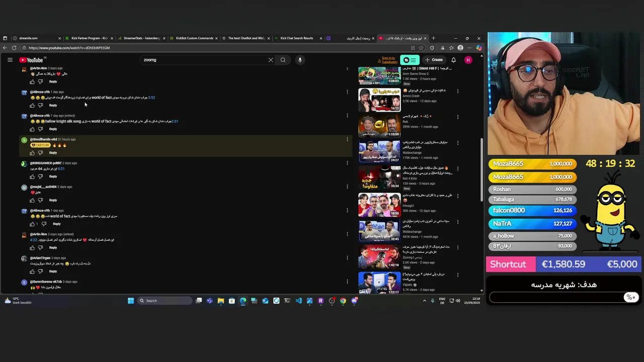This screenshot has width=644, height=362.
Task: Open options menu for @majid___az8484 comment
Action: [x=347, y=186]
